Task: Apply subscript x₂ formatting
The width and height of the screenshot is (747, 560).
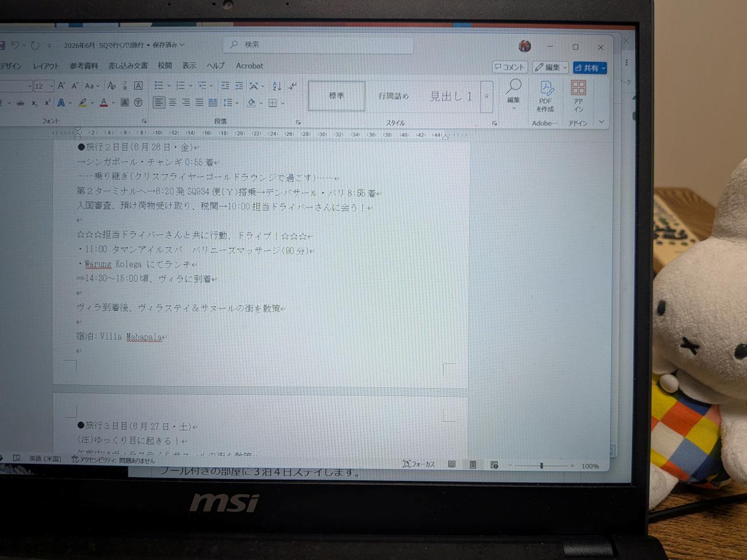Action: 34,103
